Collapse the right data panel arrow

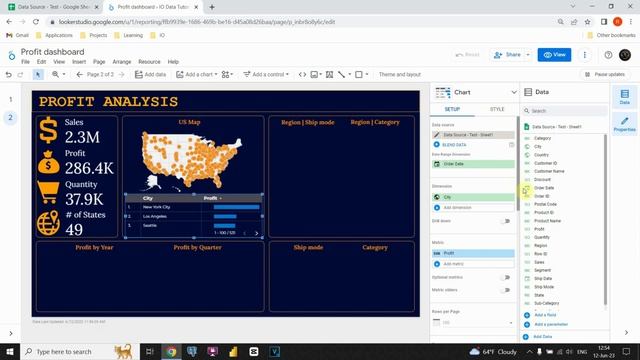coord(626,333)
